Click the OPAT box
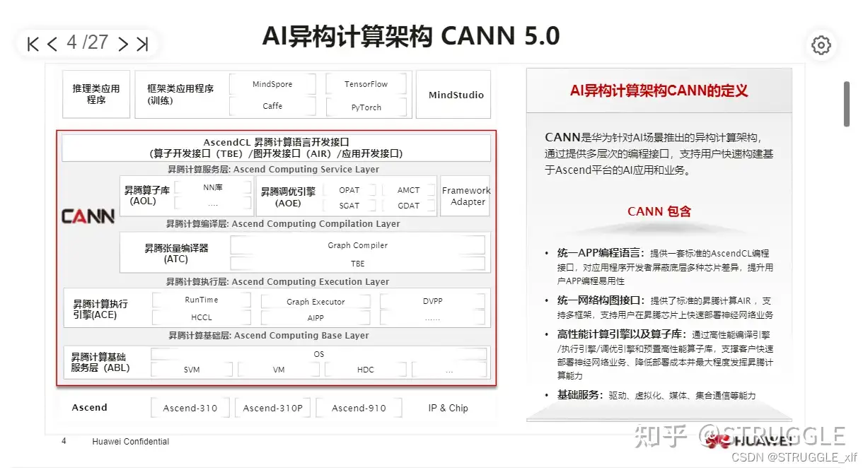 tap(349, 190)
